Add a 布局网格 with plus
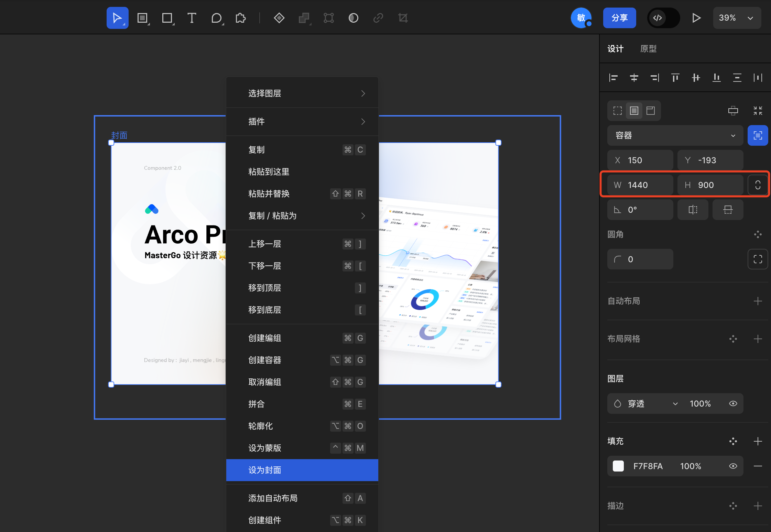This screenshot has width=771, height=532. coord(758,339)
